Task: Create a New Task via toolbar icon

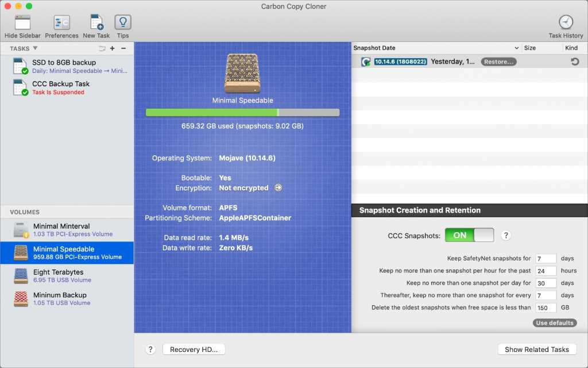Action: 96,22
